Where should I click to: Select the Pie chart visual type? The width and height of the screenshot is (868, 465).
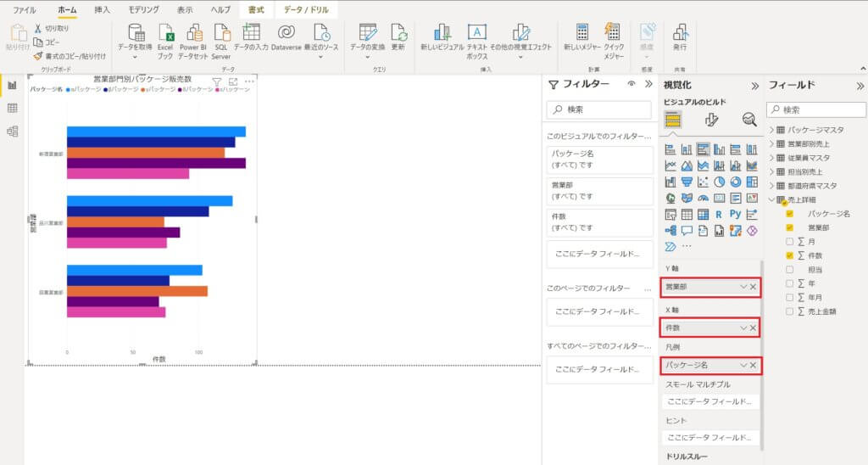coord(719,182)
